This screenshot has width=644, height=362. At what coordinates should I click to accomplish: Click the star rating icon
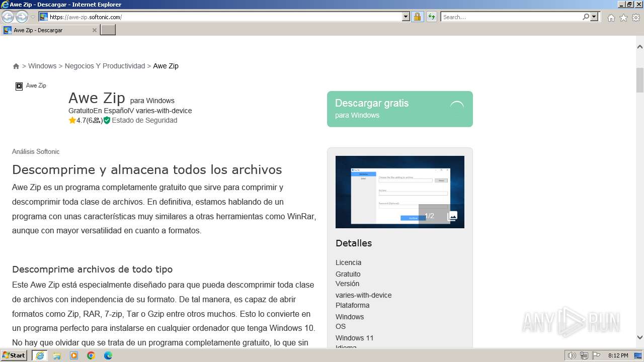click(x=72, y=120)
